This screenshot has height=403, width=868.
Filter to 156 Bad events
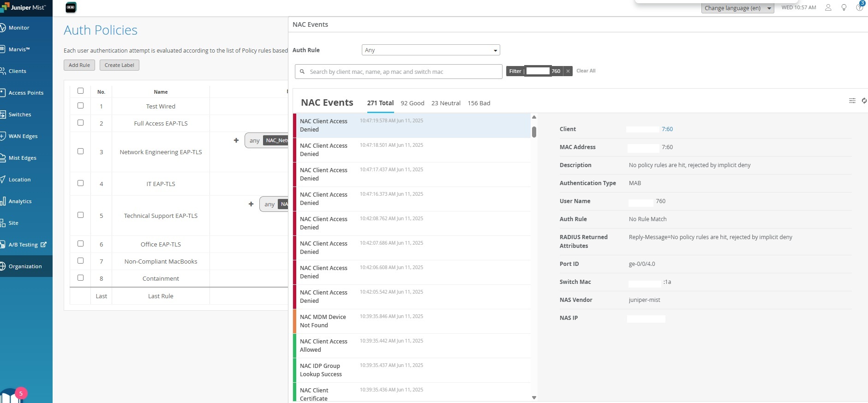479,103
